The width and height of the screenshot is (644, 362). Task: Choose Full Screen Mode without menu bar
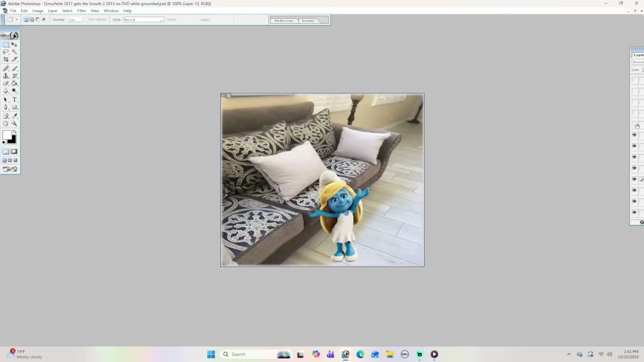click(x=16, y=160)
